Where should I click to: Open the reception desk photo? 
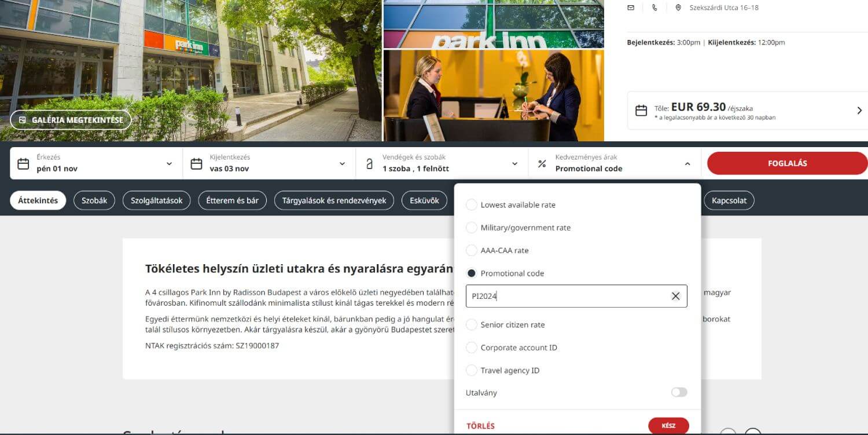(x=494, y=96)
